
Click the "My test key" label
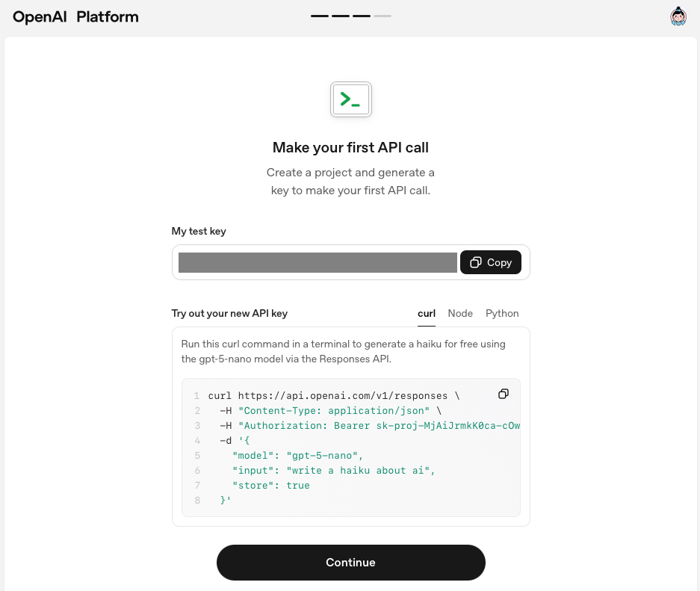(x=199, y=232)
